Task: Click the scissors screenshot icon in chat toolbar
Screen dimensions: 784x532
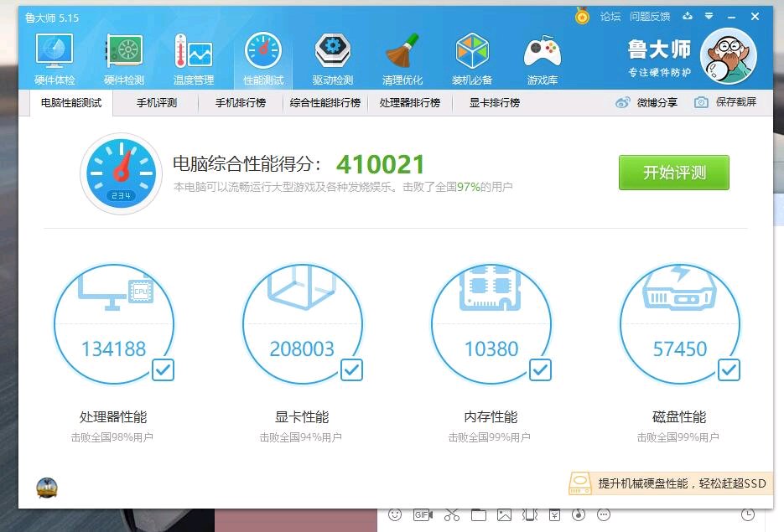Action: [x=451, y=514]
